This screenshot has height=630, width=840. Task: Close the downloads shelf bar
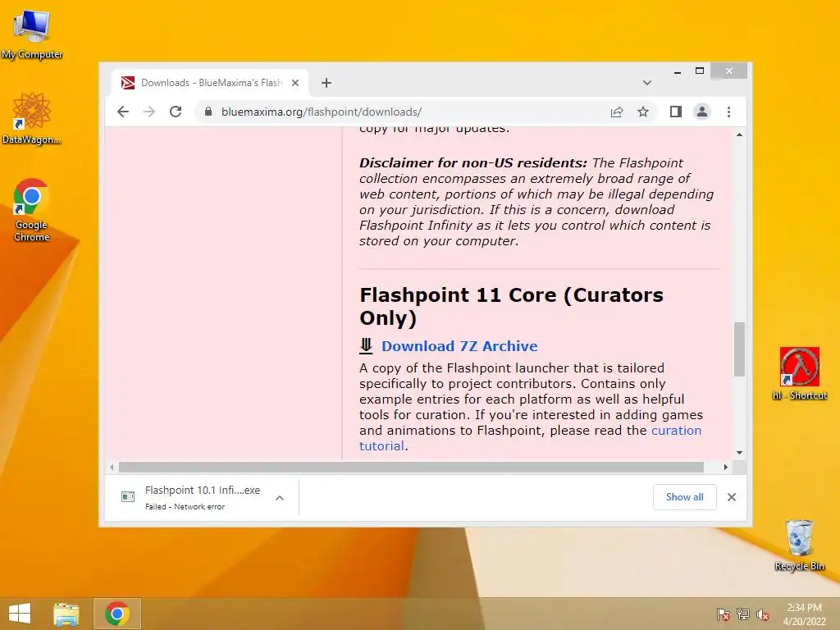[732, 497]
